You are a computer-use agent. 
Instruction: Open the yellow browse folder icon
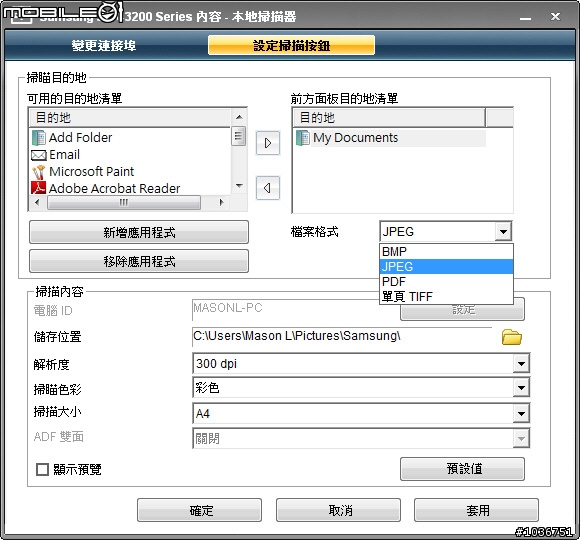pos(512,337)
